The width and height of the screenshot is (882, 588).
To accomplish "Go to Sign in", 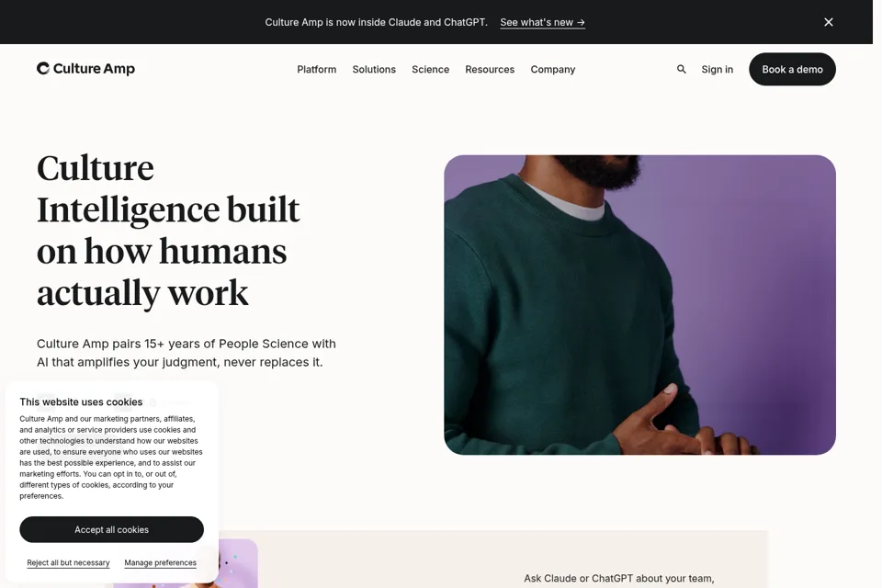I will [x=718, y=69].
